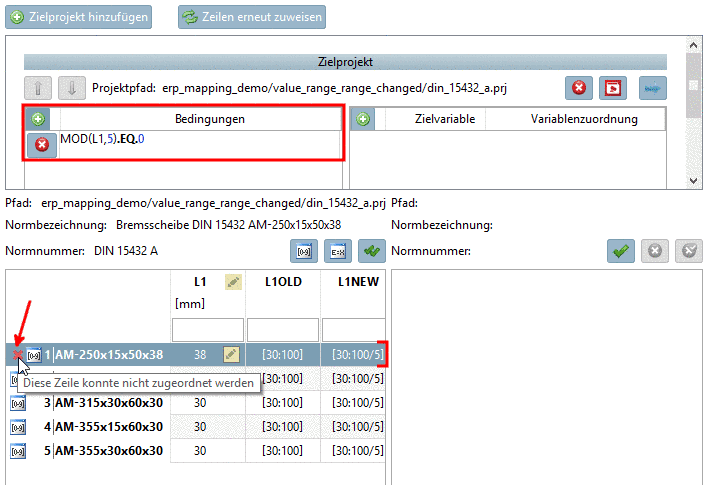Move target project up with arrow icon
The height and width of the screenshot is (485, 708).
[x=37, y=88]
